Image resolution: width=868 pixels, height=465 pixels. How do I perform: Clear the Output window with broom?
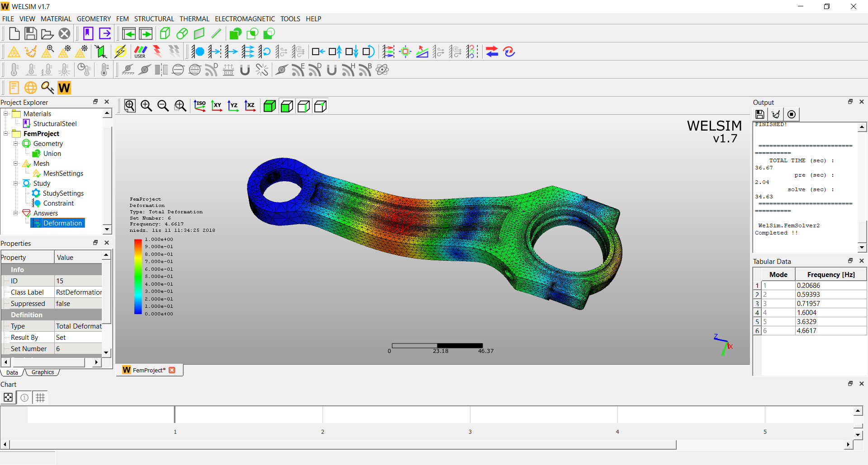coord(776,114)
